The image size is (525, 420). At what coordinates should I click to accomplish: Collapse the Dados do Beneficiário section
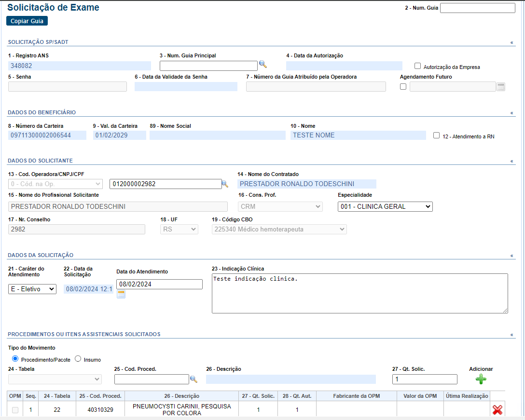[x=511, y=113]
